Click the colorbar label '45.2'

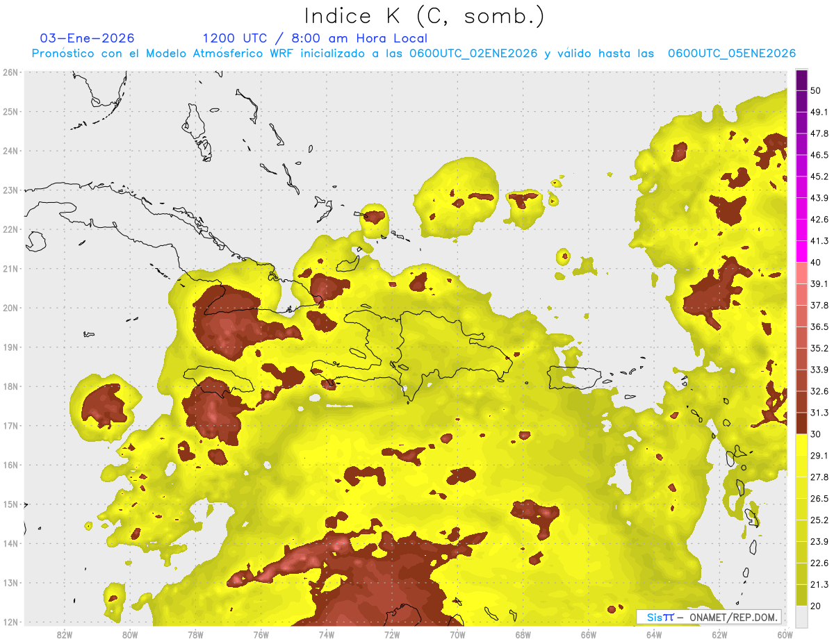(819, 176)
